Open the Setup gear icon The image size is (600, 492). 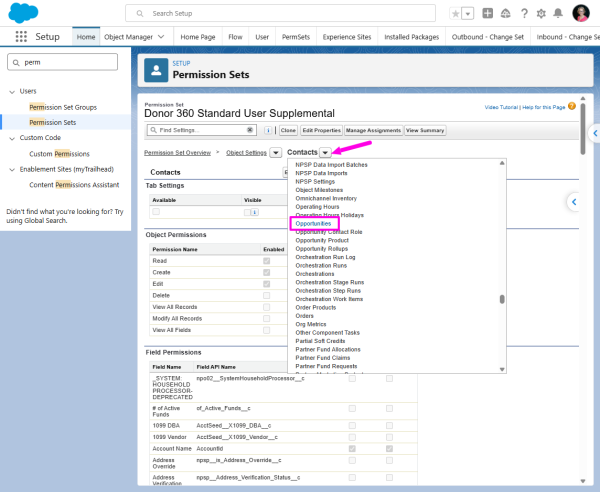(541, 14)
